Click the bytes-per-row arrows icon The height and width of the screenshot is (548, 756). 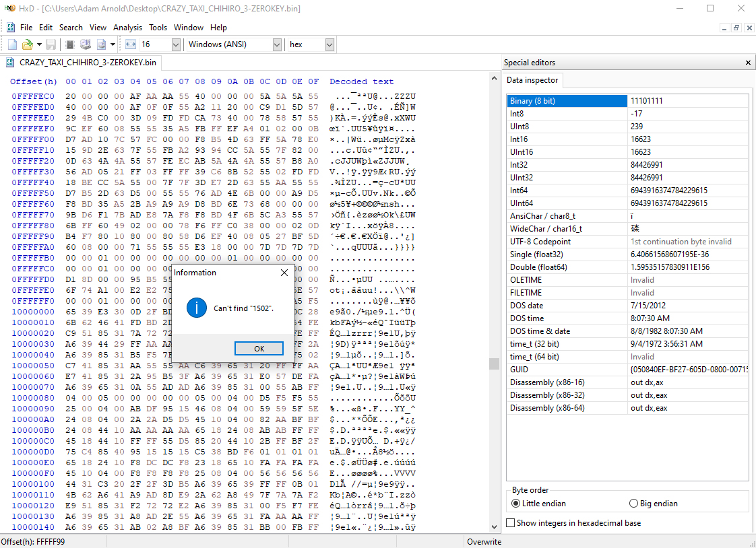pyautogui.click(x=131, y=45)
